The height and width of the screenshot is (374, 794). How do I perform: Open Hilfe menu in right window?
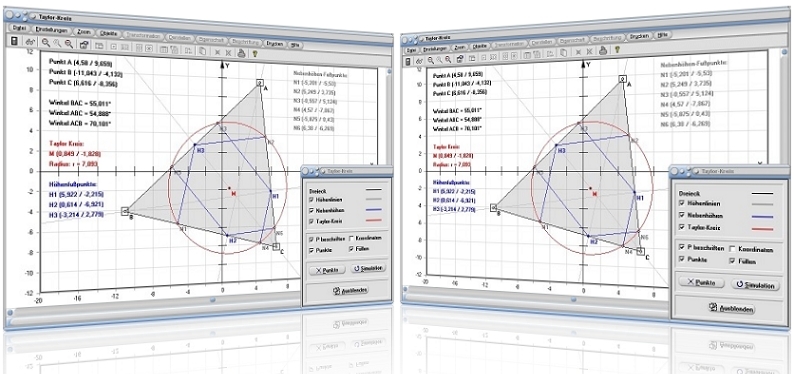tap(663, 35)
